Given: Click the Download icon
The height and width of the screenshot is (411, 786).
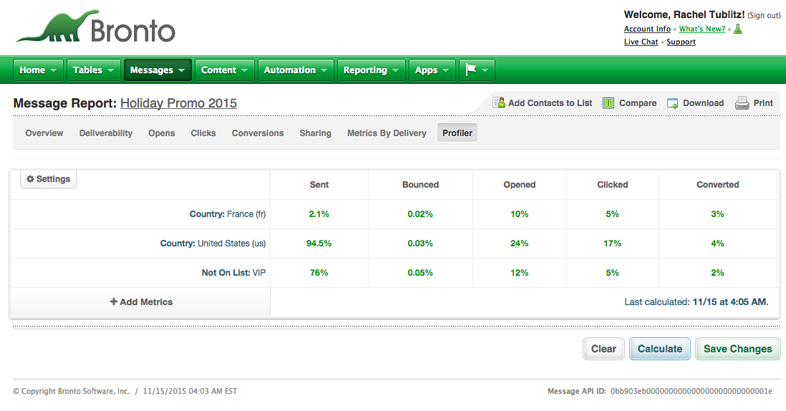Looking at the screenshot, I should click(673, 103).
